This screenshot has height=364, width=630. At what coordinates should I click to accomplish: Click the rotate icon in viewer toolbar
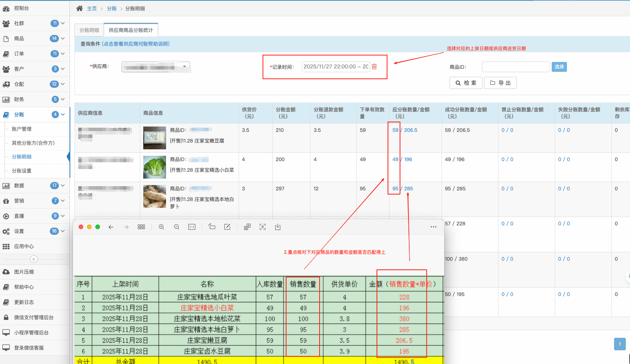212,227
